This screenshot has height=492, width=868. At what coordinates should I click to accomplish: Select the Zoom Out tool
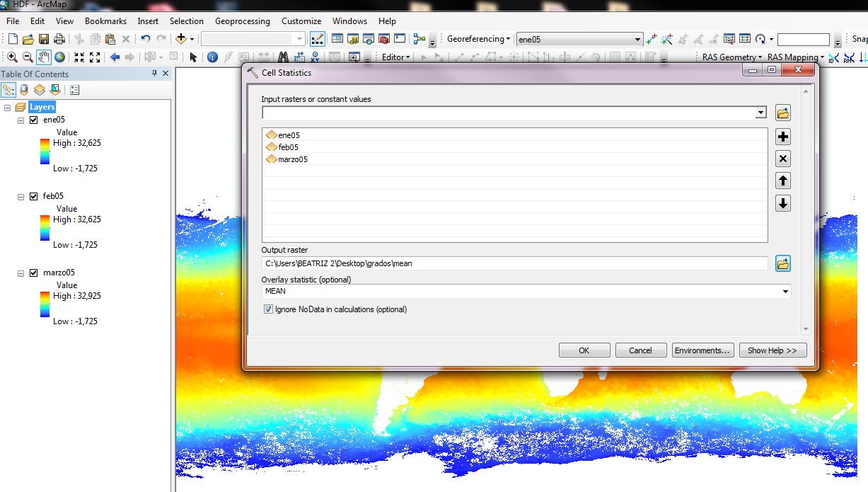(28, 57)
